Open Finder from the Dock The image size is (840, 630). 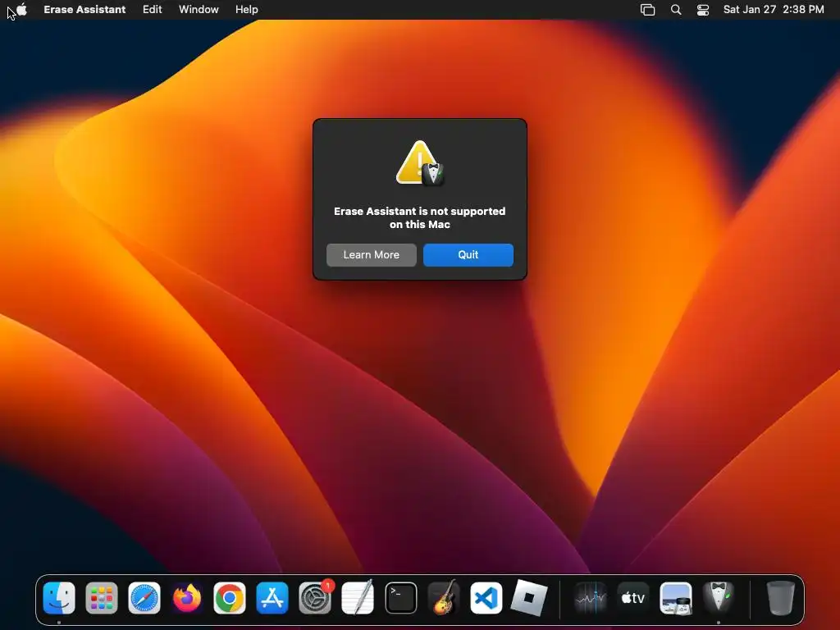coord(59,598)
